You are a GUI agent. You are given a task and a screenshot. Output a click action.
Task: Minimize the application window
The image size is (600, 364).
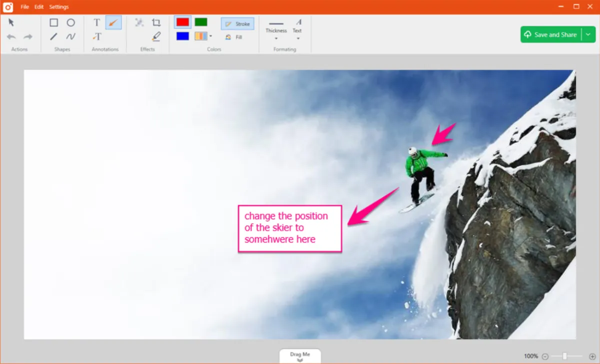pos(561,6)
